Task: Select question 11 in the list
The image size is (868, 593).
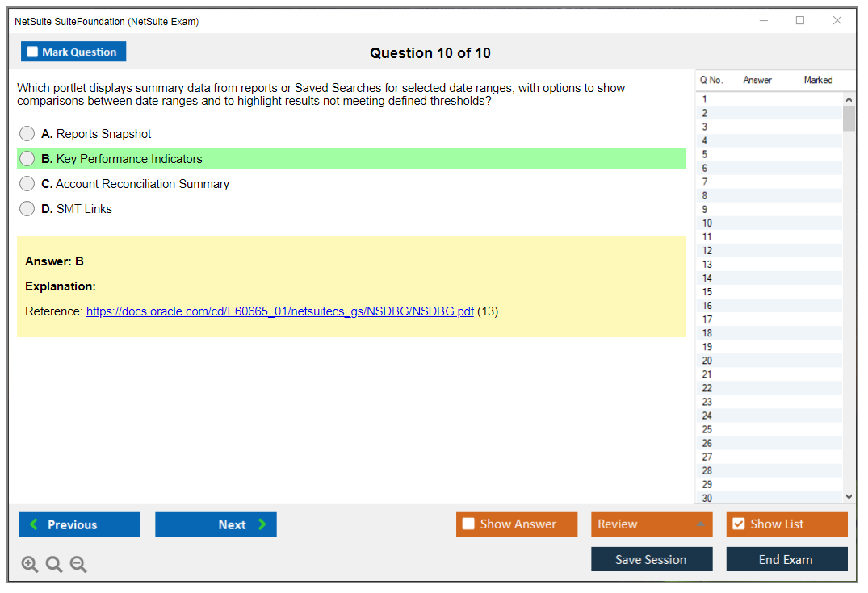Action: [769, 236]
